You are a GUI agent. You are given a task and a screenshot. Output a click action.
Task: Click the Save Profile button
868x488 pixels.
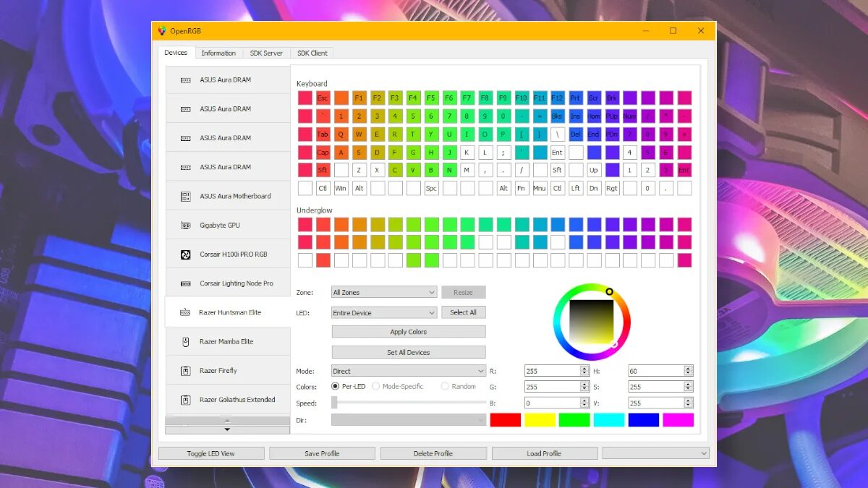[x=322, y=453]
